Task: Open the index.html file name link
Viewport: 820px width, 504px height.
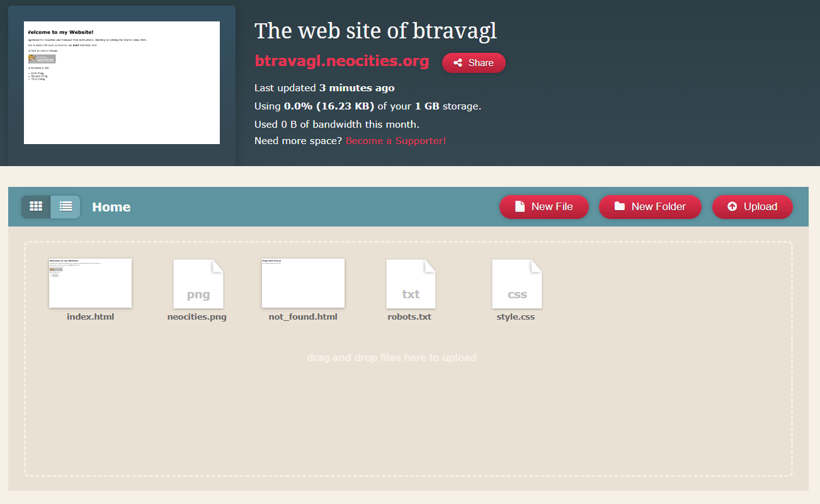Action: pos(90,316)
